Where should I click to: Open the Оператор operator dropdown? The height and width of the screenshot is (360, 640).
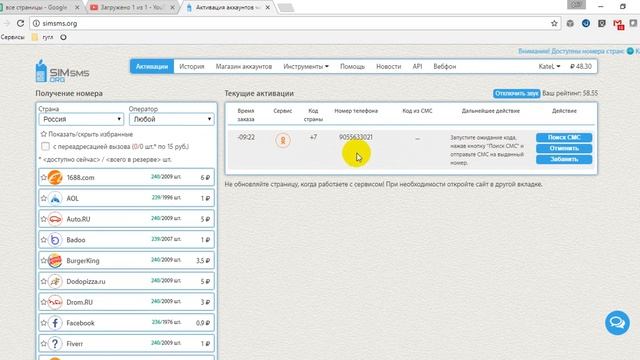click(171, 119)
